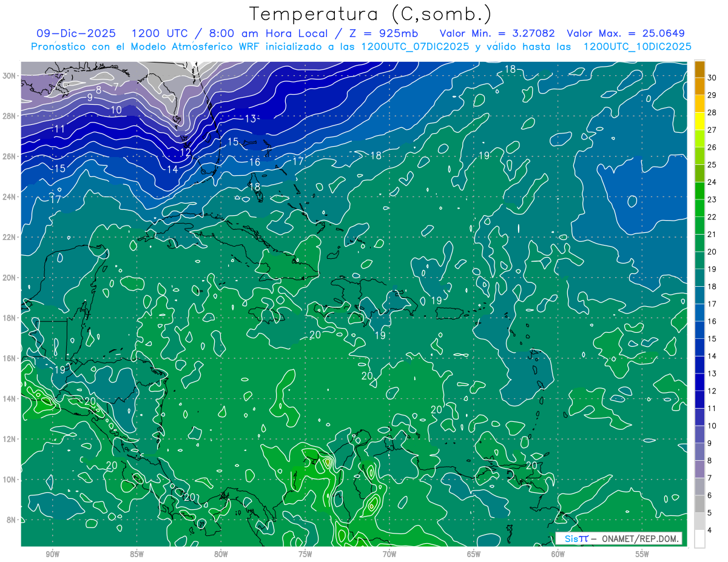
Task: Click the "16N" latitude axis label
Action: (x=9, y=358)
